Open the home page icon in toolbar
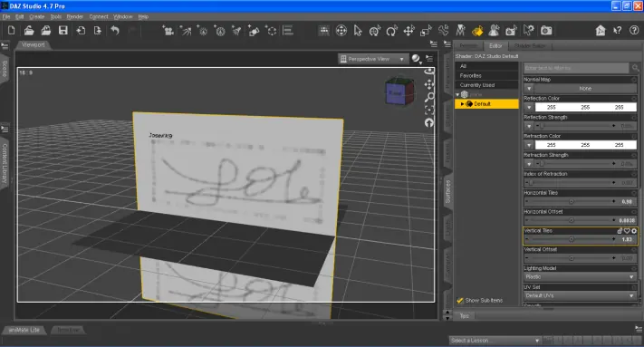644x347 pixels. tap(600, 31)
